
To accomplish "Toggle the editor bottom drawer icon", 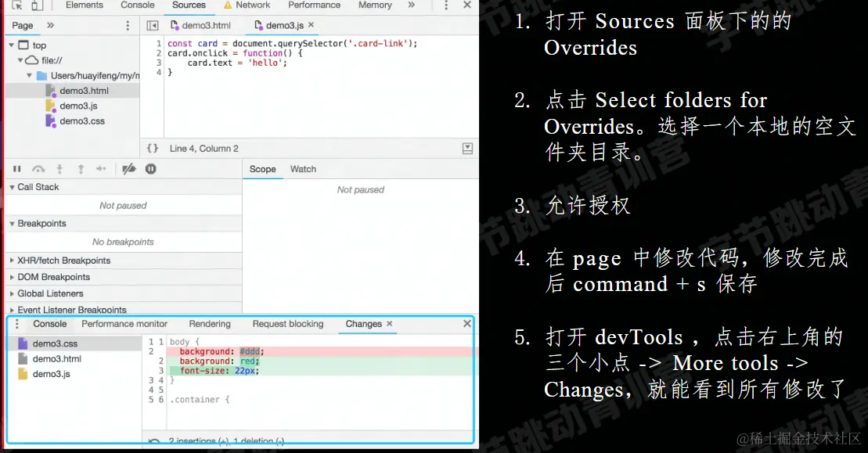I will point(467,148).
